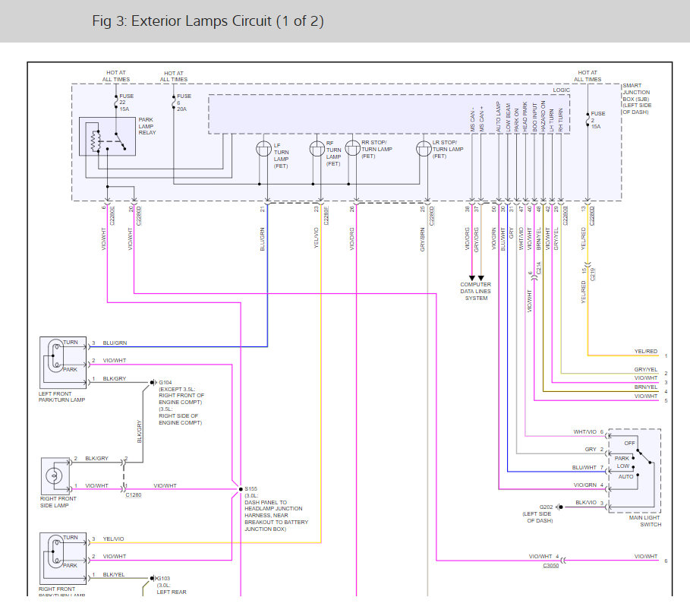Click the C1280 connector label
Screen dimensions: 690x616
(134, 495)
